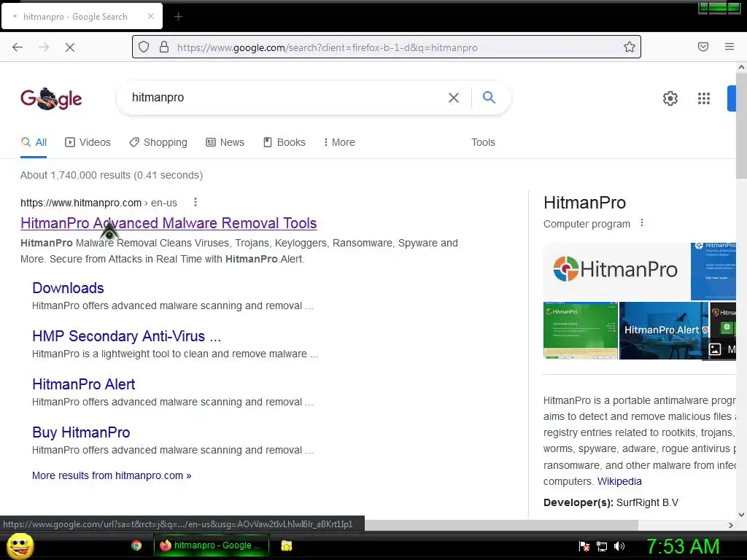Open the HitmanPro logo image thumbnail
Image resolution: width=747 pixels, height=560 pixels.
pyautogui.click(x=616, y=270)
